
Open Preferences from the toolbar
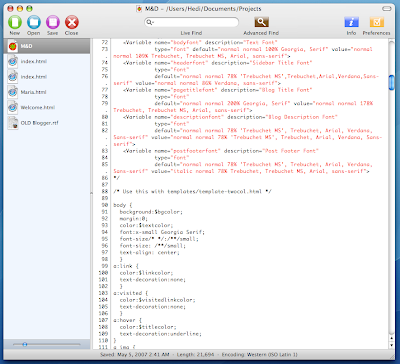click(377, 22)
